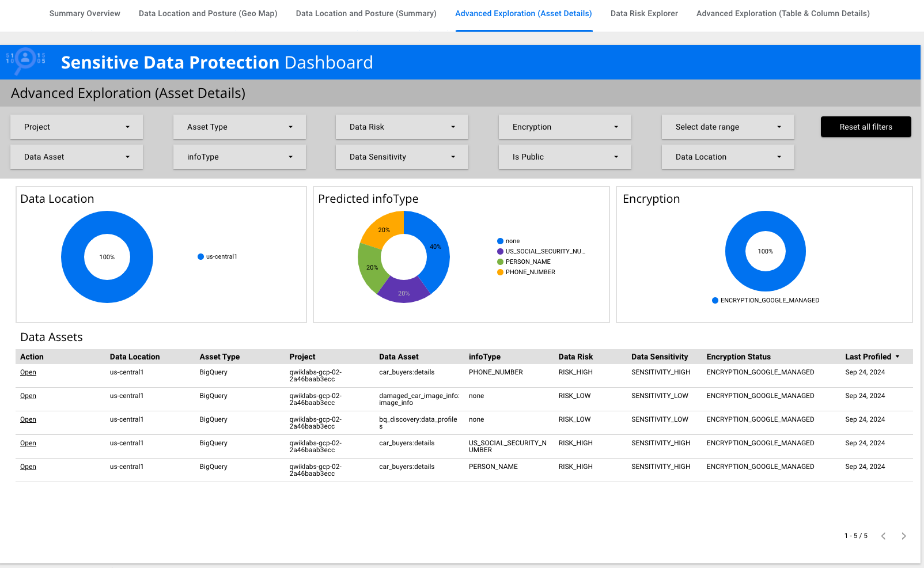
Task: Switch to Data Risk Explorer tab
Action: [644, 13]
